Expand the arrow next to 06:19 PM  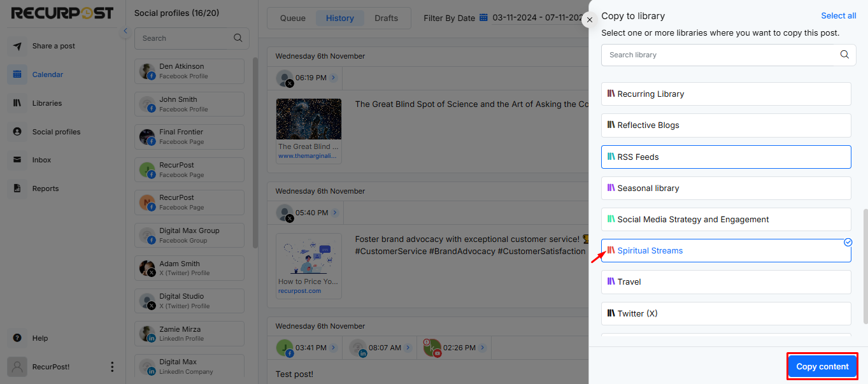tap(334, 78)
